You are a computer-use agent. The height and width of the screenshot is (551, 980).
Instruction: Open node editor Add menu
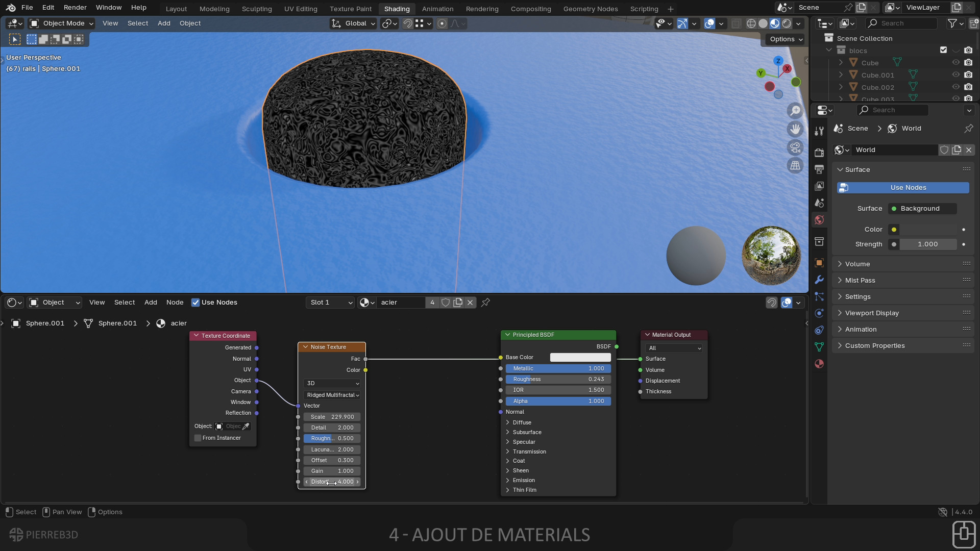(151, 303)
